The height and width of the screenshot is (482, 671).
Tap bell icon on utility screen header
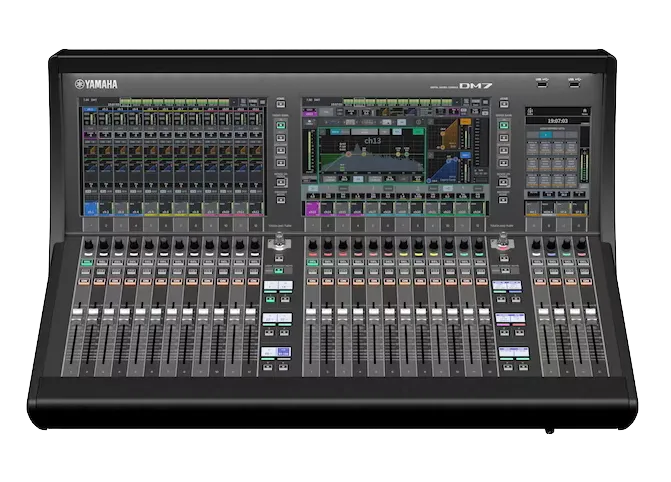click(585, 111)
